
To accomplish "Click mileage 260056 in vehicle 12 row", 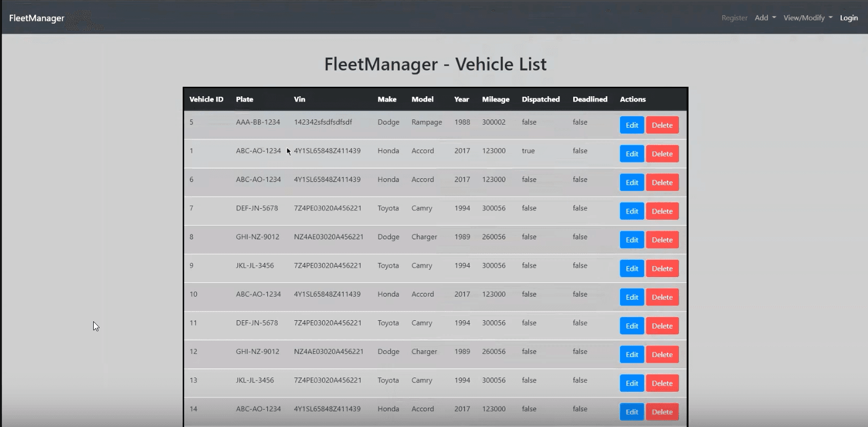I will pyautogui.click(x=494, y=352).
